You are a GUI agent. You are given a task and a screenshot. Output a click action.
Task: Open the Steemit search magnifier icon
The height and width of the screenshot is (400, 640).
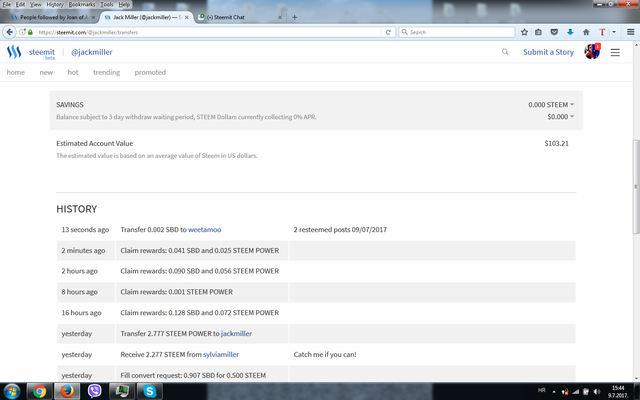(505, 52)
